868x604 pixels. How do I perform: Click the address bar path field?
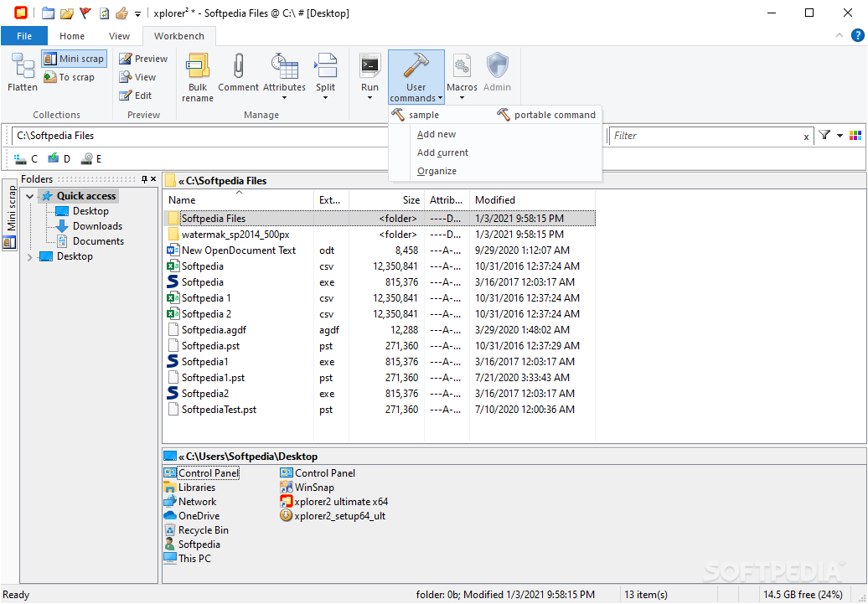tap(199, 136)
